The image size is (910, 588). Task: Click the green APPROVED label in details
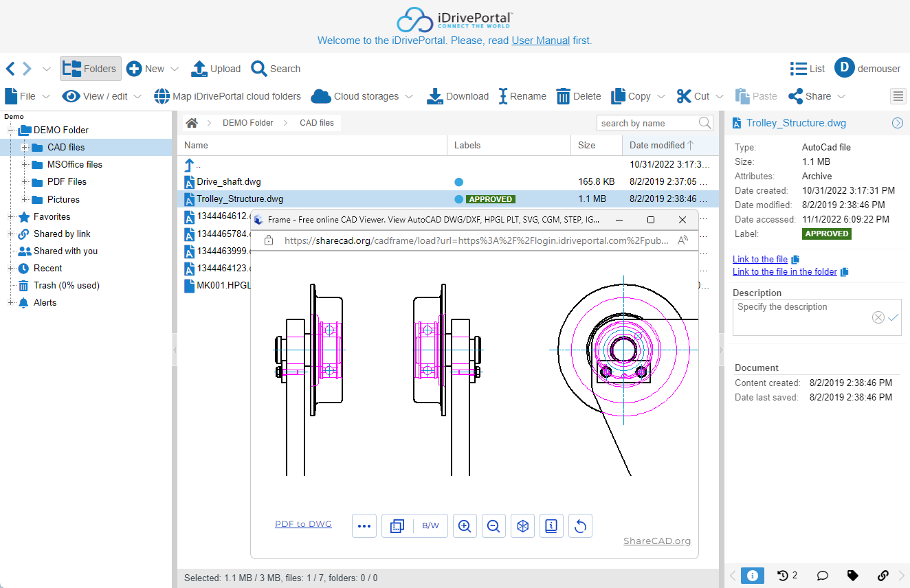826,234
